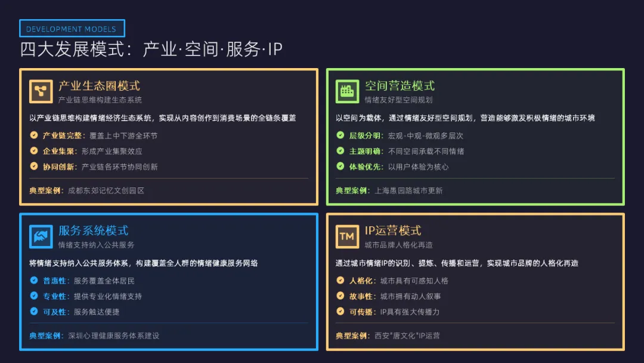The height and width of the screenshot is (363, 644).
Task: Click the 成都东郊记忆文创园区 case text
Action: tap(106, 190)
